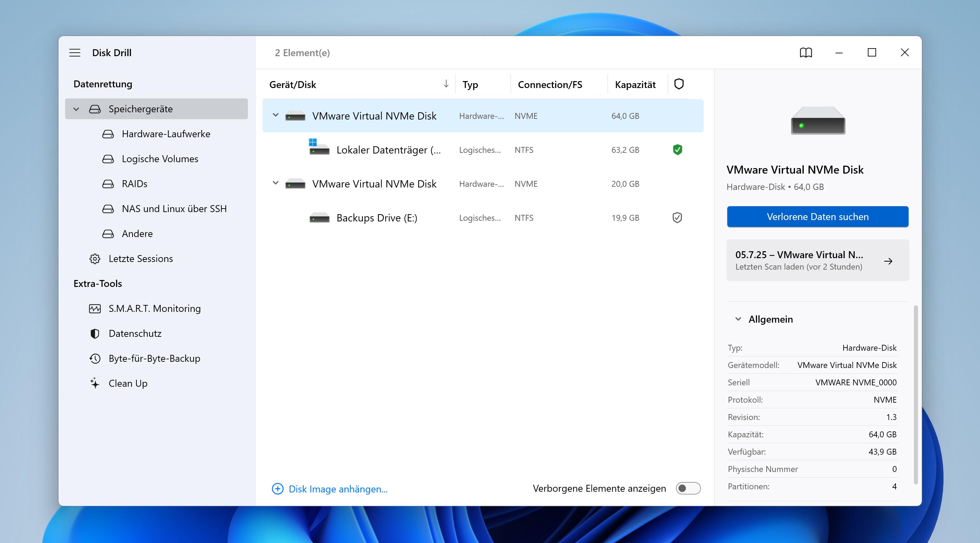Click VMWARE NVME_0000 serial value

point(856,382)
